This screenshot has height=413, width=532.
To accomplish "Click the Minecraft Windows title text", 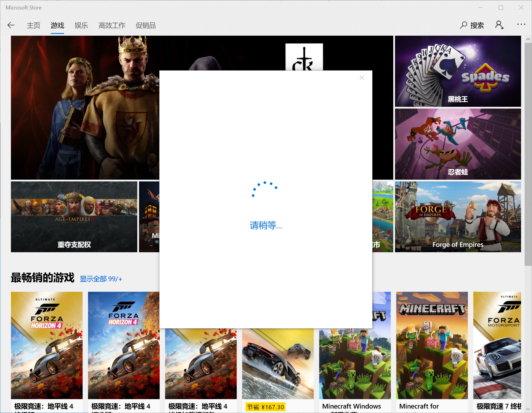I will [x=352, y=406].
